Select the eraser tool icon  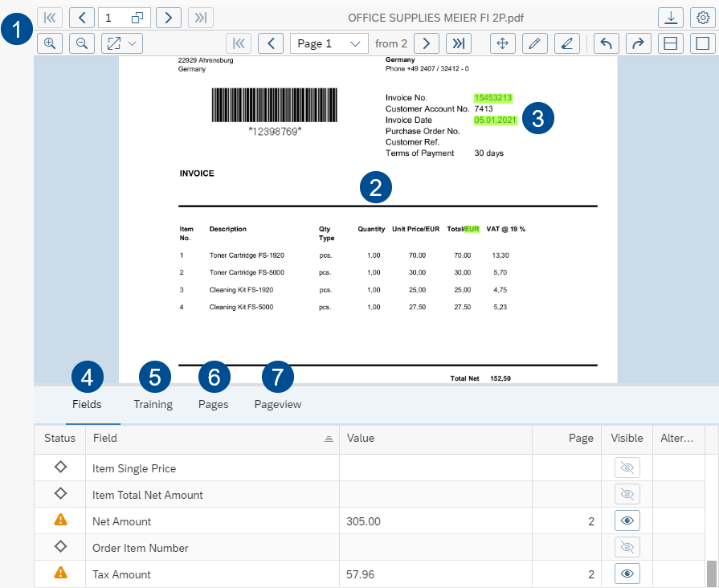click(x=567, y=43)
